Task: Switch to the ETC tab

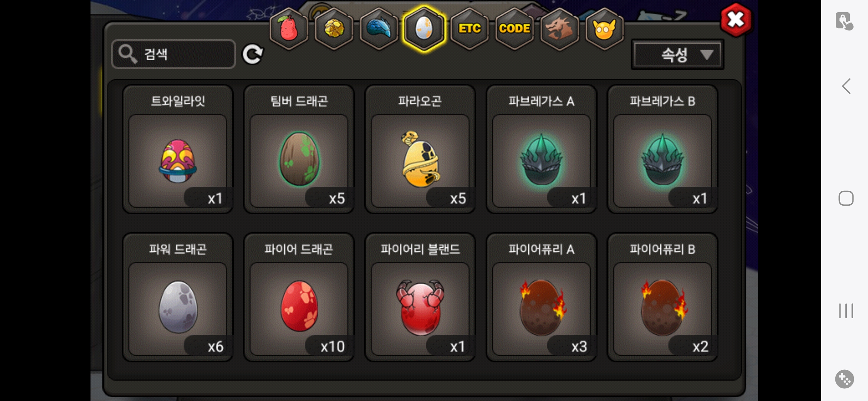Action: [469, 29]
